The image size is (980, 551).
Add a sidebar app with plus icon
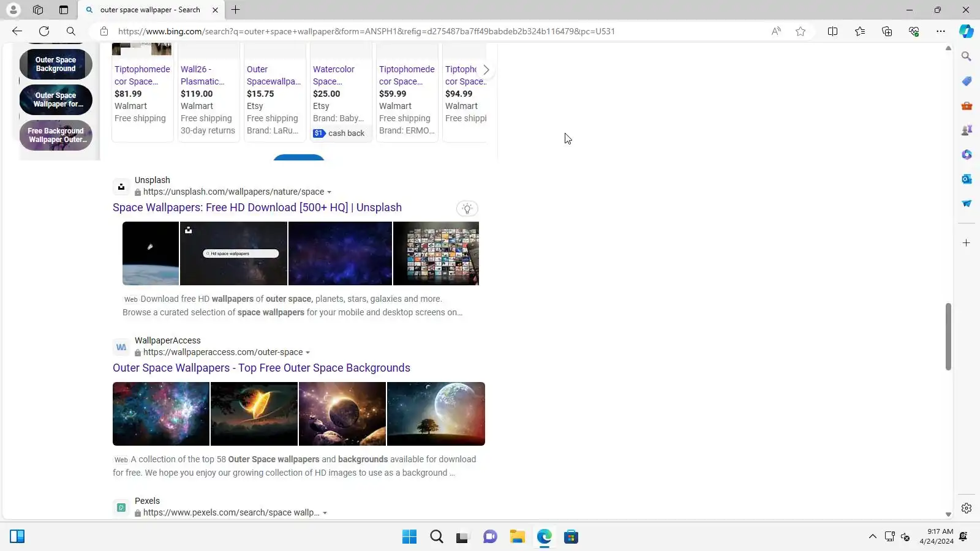click(967, 243)
